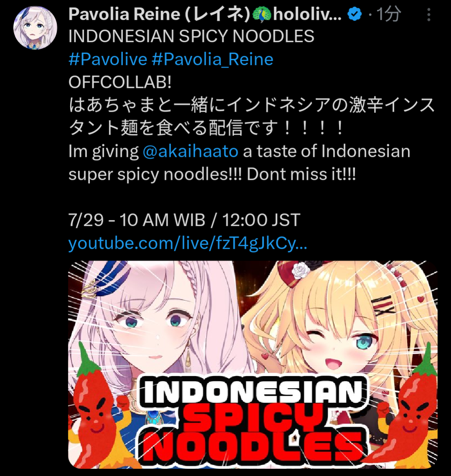
Task: Click the white INDONESIAN banner on thumbnail
Action: coord(253,392)
